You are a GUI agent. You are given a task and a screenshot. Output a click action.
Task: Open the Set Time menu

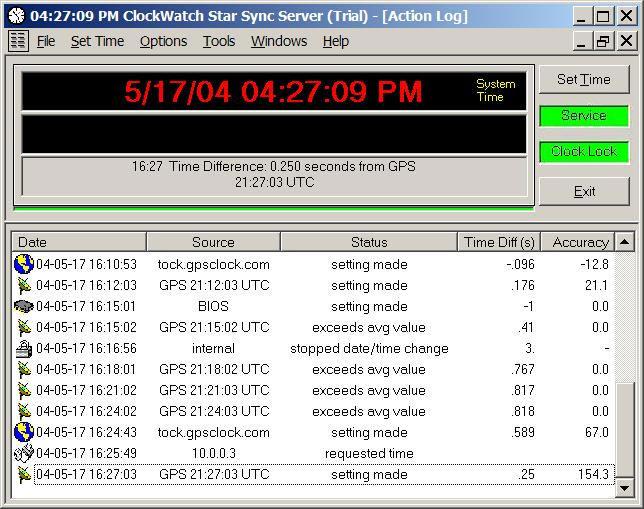97,41
